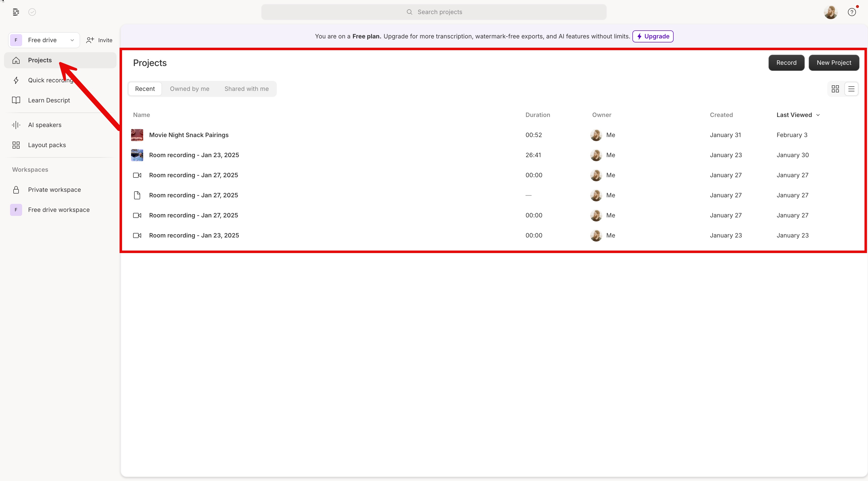Click the Descript logo icon
Screen dimensions: 868x481
tap(16, 12)
